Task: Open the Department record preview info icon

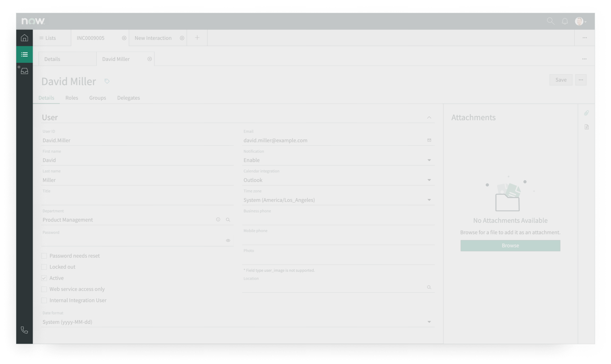Action: coord(218,219)
